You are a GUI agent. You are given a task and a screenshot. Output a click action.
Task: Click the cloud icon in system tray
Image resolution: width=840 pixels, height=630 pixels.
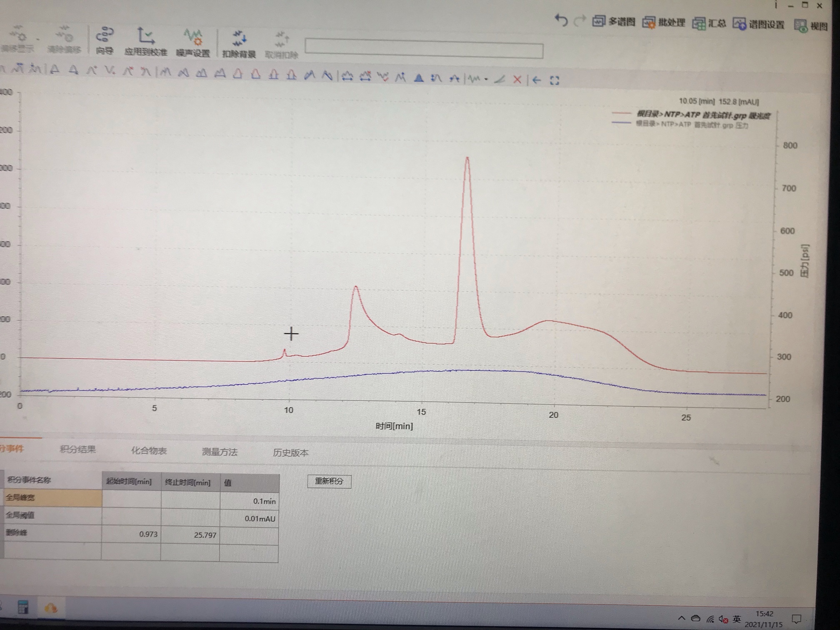[x=695, y=618]
